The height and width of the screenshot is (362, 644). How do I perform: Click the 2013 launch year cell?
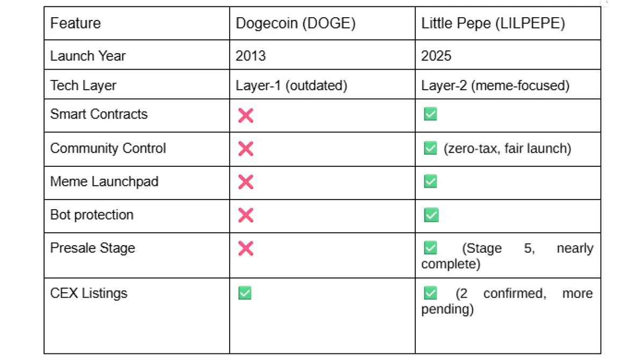[x=323, y=55]
